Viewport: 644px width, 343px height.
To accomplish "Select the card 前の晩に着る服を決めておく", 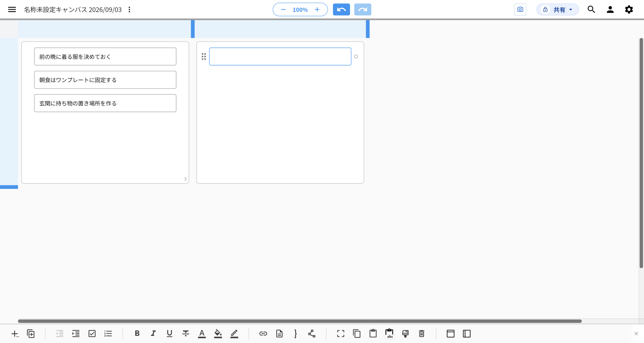I will (x=105, y=57).
